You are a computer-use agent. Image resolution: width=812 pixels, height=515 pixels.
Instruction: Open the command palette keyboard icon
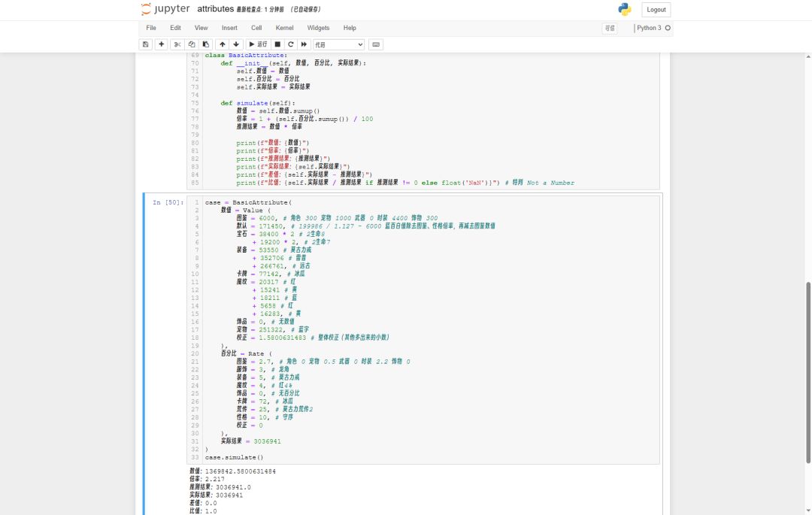(376, 44)
